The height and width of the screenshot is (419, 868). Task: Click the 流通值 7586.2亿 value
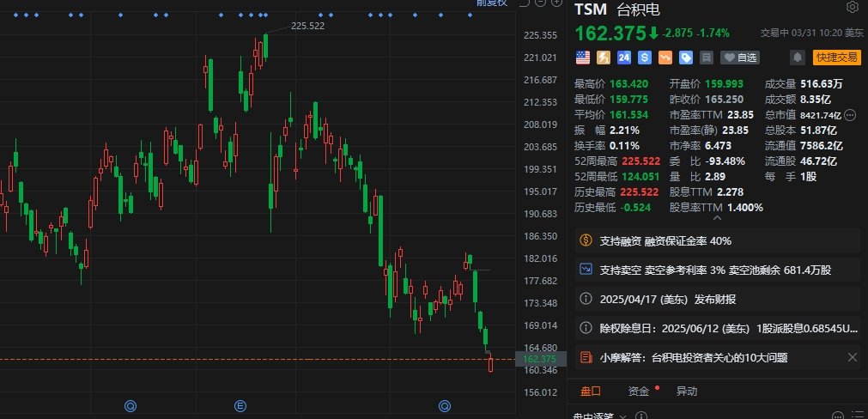pos(822,146)
